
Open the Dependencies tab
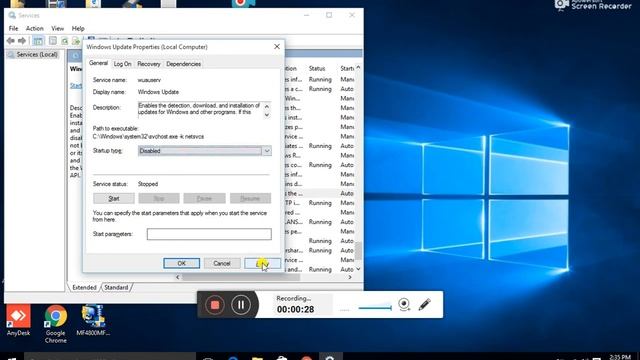point(183,64)
